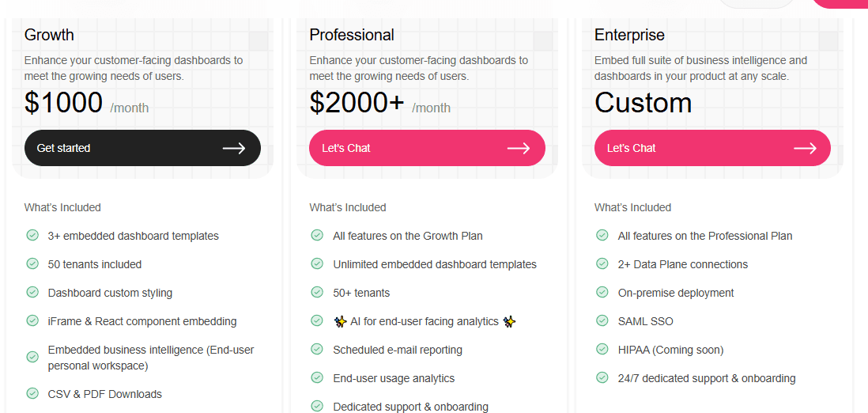Click the checkmark beside Scheduled e-mail reporting
868x413 pixels.
coord(317,349)
